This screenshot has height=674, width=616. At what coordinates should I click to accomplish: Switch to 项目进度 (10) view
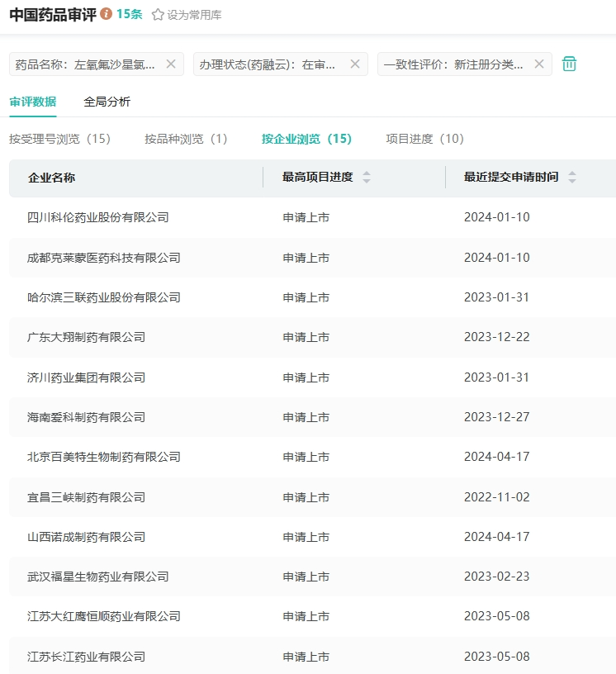424,139
